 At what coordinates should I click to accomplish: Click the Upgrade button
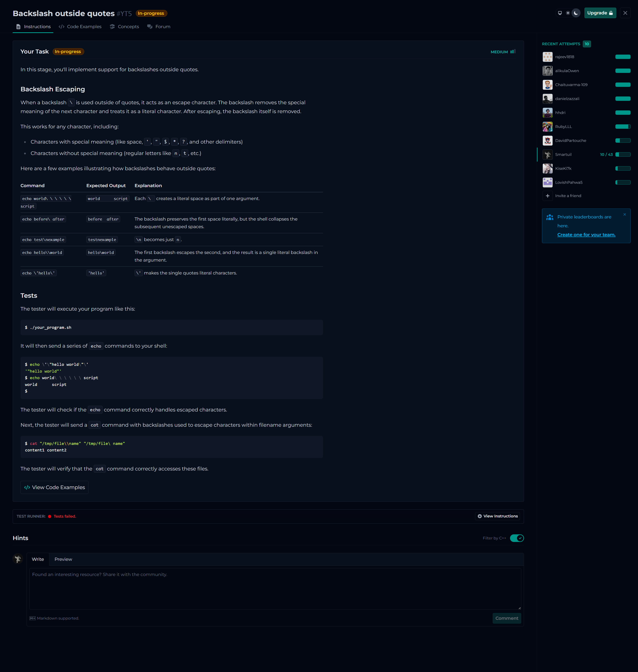[x=600, y=13]
